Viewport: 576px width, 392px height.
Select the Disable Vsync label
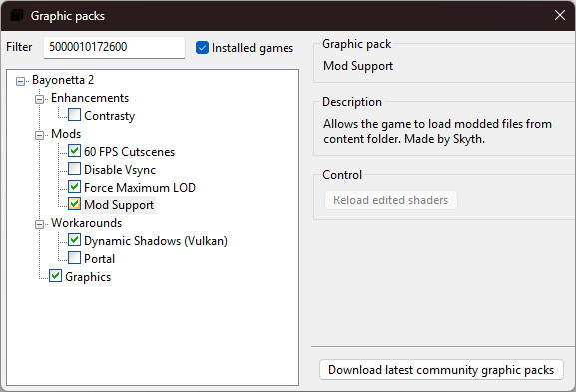pos(120,170)
